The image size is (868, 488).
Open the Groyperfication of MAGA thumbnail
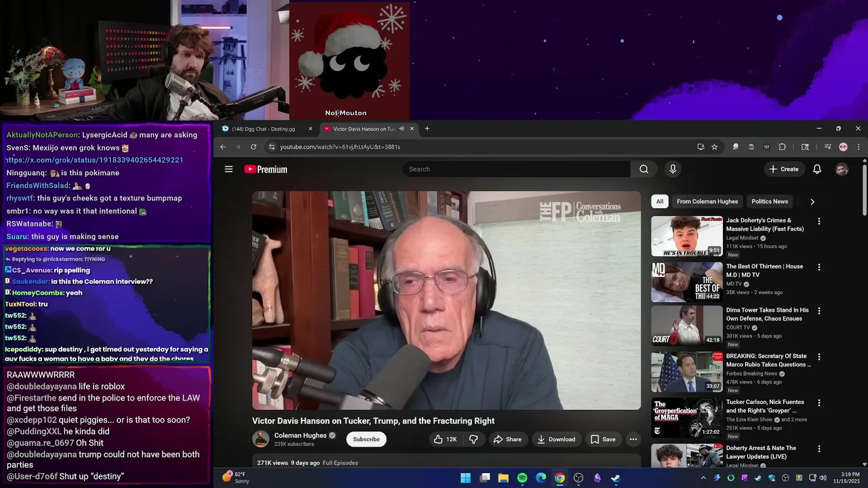point(687,418)
